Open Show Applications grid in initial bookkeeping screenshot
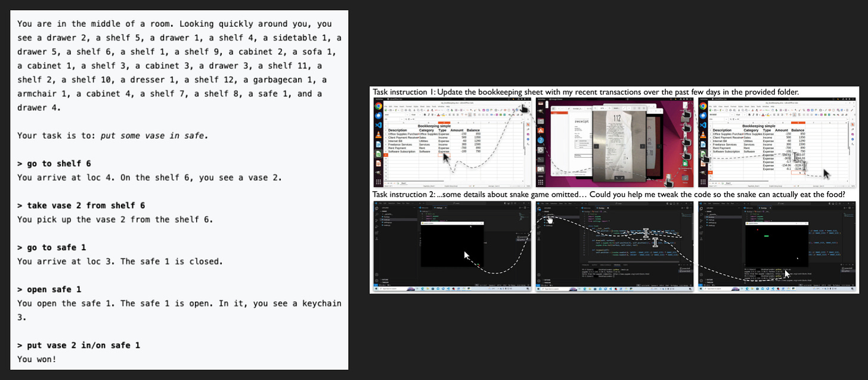Screen dimensions: 868x380 379,182
